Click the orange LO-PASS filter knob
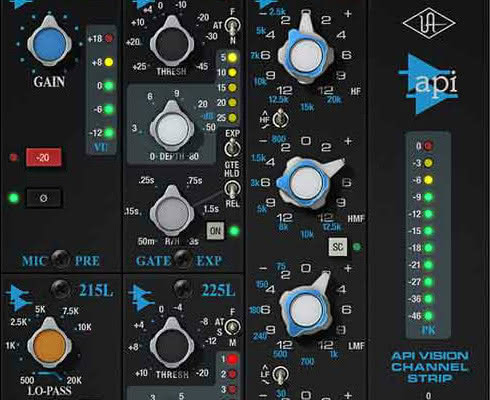 [49, 346]
